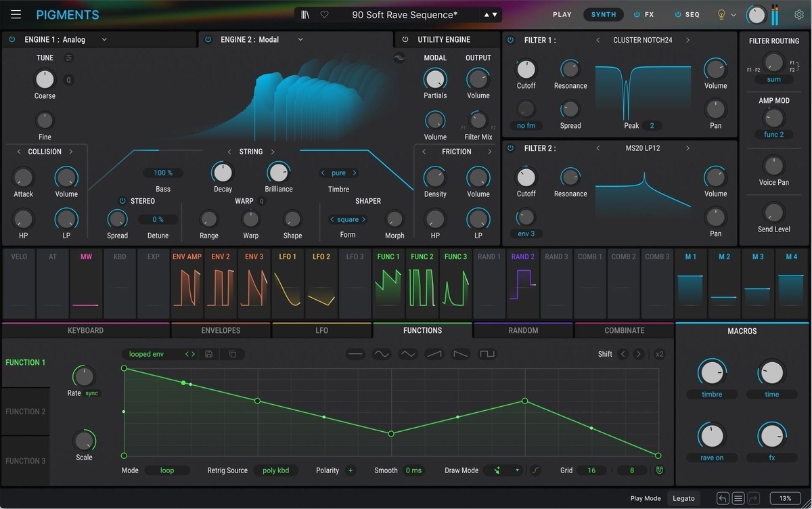Open the function Mode loop dropdown
The width and height of the screenshot is (812, 509).
pos(167,470)
